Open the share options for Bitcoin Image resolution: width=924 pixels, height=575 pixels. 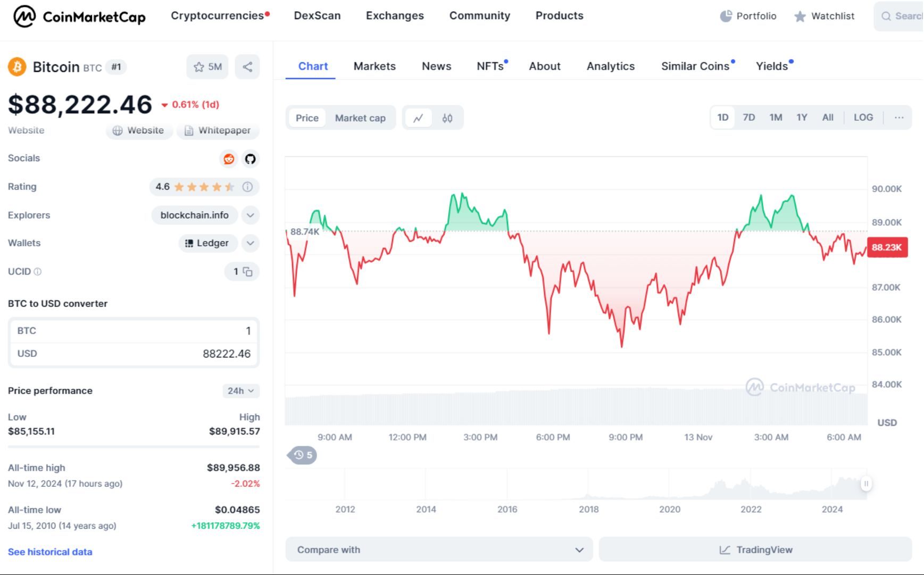point(247,66)
